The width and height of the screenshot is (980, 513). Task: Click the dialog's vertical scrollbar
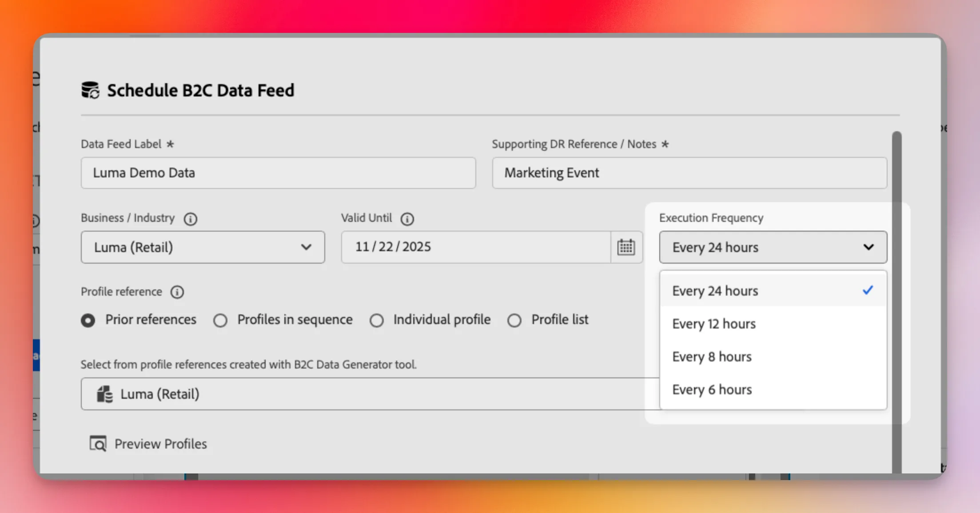pos(896,302)
